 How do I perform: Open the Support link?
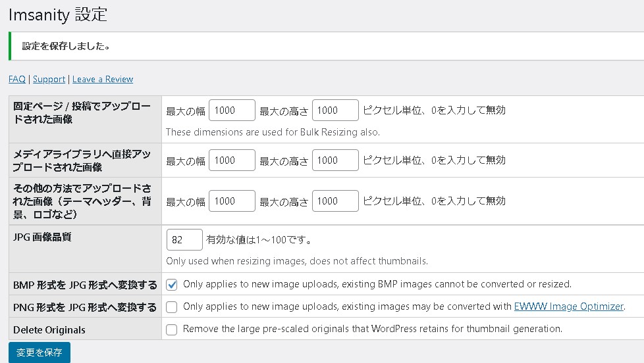[49, 79]
